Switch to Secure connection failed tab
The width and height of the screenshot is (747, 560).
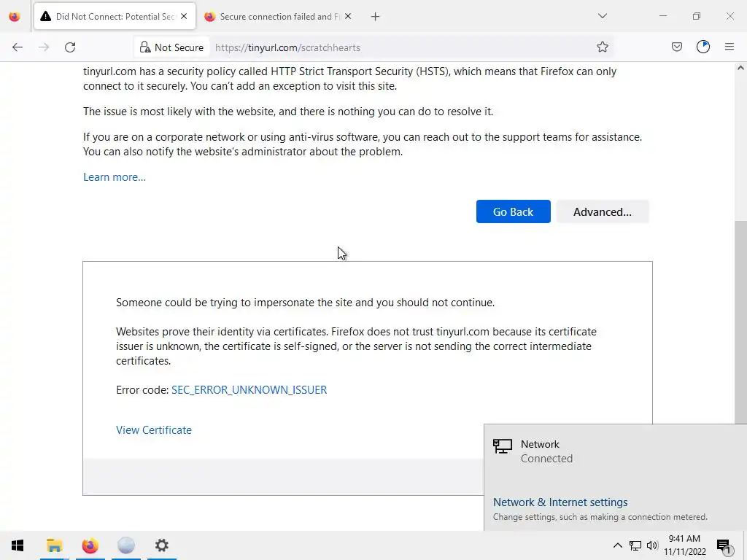tap(278, 17)
